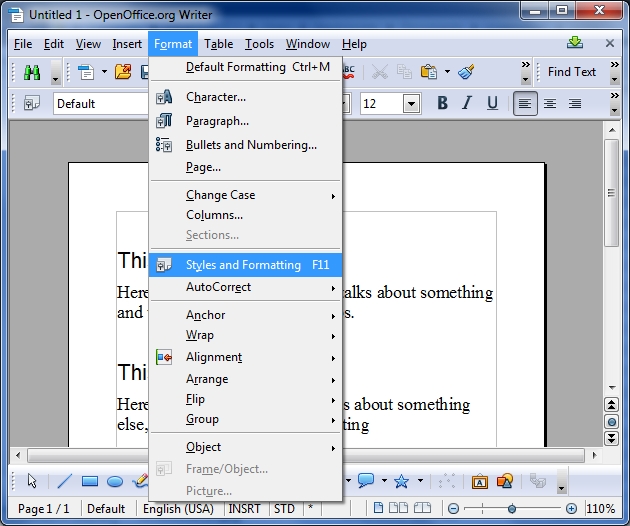Open the New document dropdown arrow
The height and width of the screenshot is (526, 630).
pyautogui.click(x=104, y=72)
